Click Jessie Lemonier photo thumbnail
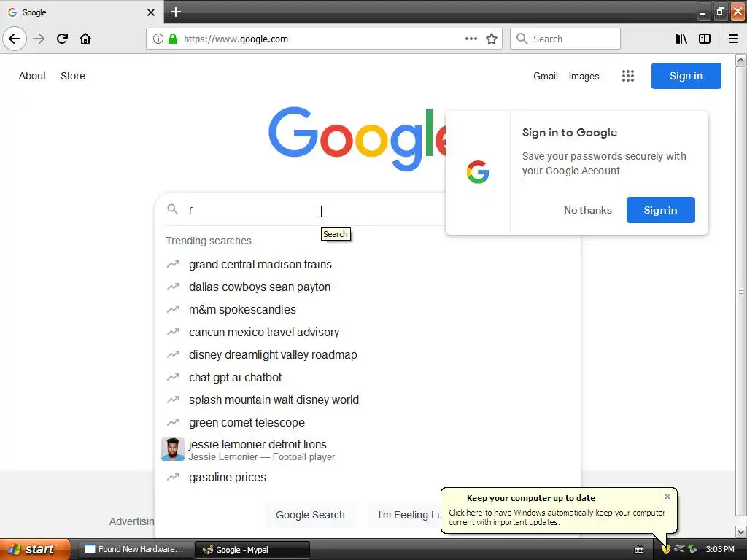747x560 pixels. (172, 449)
